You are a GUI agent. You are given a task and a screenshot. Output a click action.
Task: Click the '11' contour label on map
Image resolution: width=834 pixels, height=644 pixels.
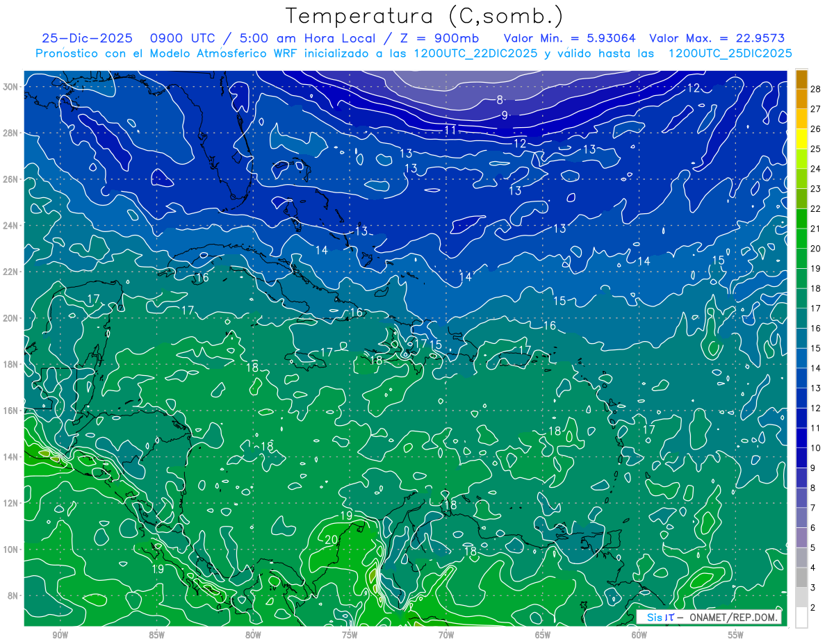(x=450, y=130)
